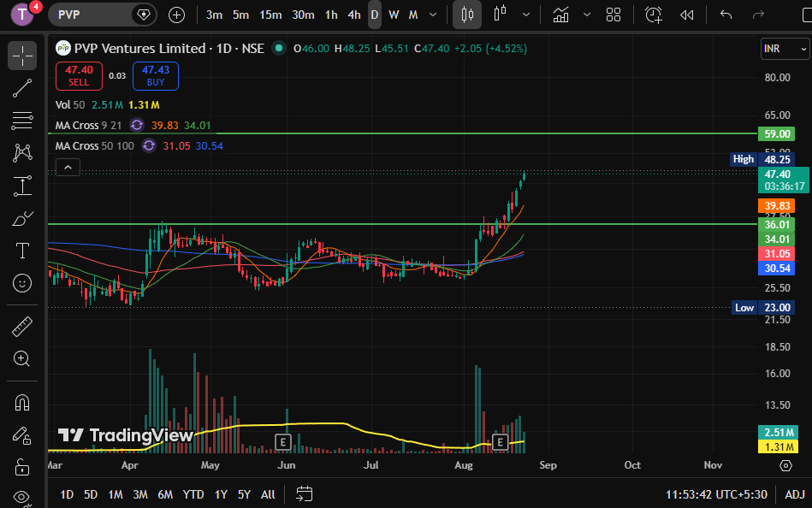Set date range to 3M

(x=139, y=494)
